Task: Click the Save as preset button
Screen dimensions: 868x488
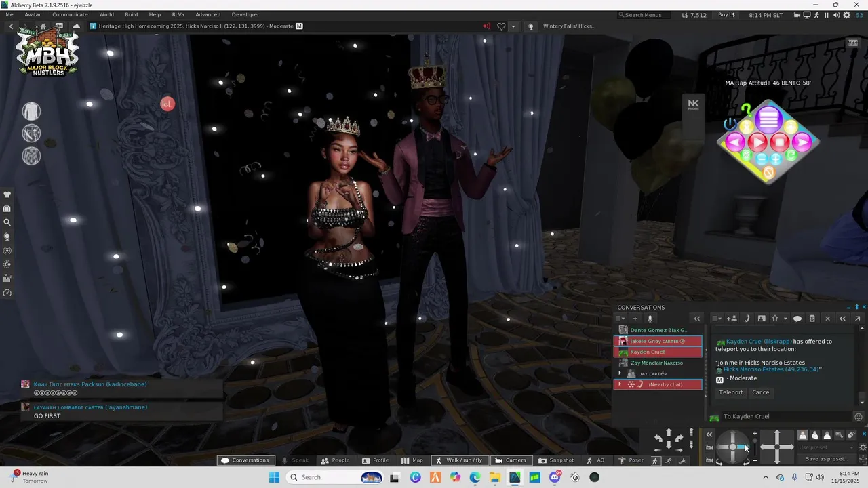Action: tap(826, 459)
